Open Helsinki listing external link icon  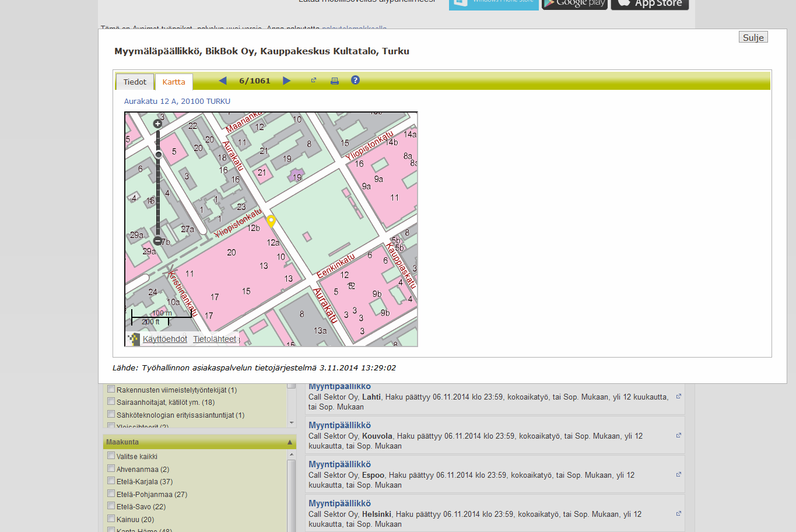[x=679, y=513]
